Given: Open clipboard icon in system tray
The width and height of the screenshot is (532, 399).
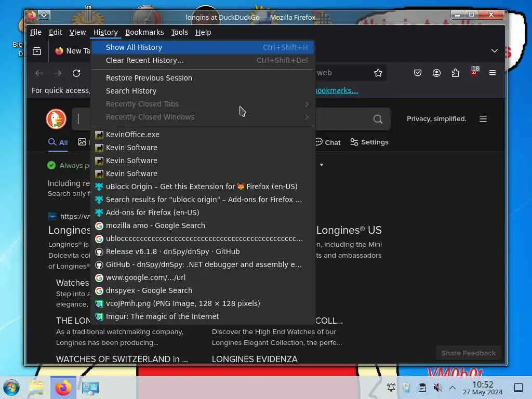Looking at the screenshot, I should click(x=422, y=388).
